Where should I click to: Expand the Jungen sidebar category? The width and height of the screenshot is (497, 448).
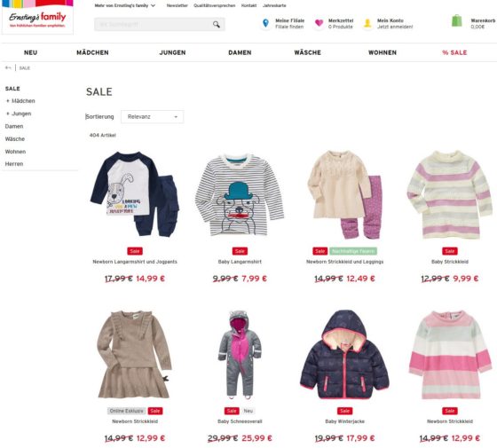tap(8, 114)
